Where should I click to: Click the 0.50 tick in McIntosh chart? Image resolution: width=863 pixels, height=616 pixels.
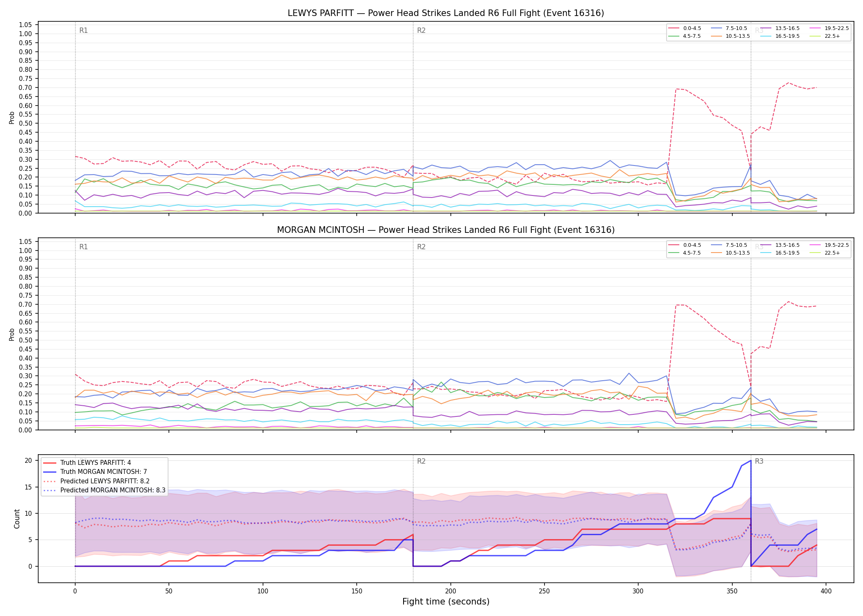(25, 340)
